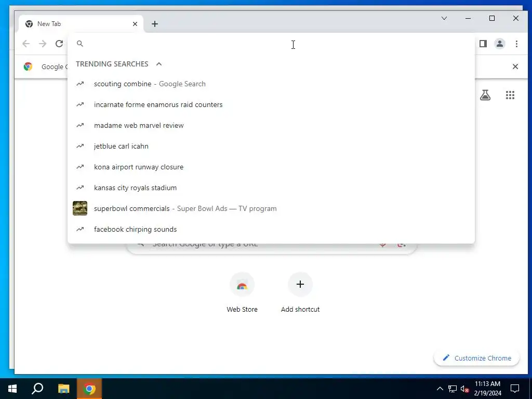Close the New Tab tab
Screen dimensions: 532x399
(x=135, y=24)
